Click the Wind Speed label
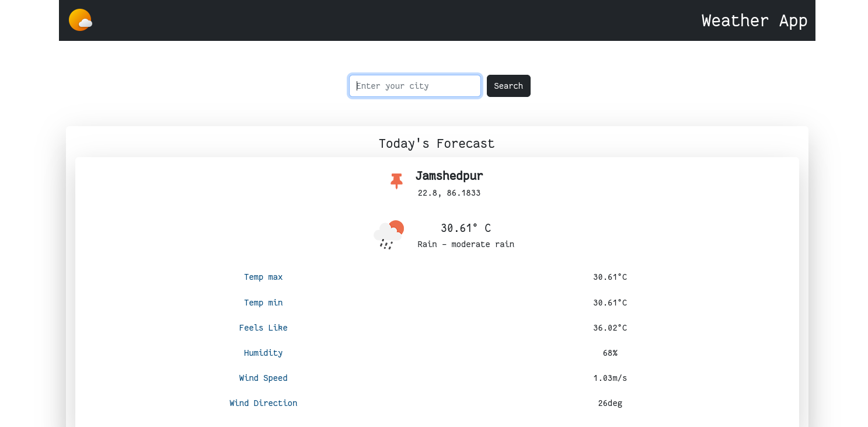Screen dimensions: 868x427 coord(263,378)
